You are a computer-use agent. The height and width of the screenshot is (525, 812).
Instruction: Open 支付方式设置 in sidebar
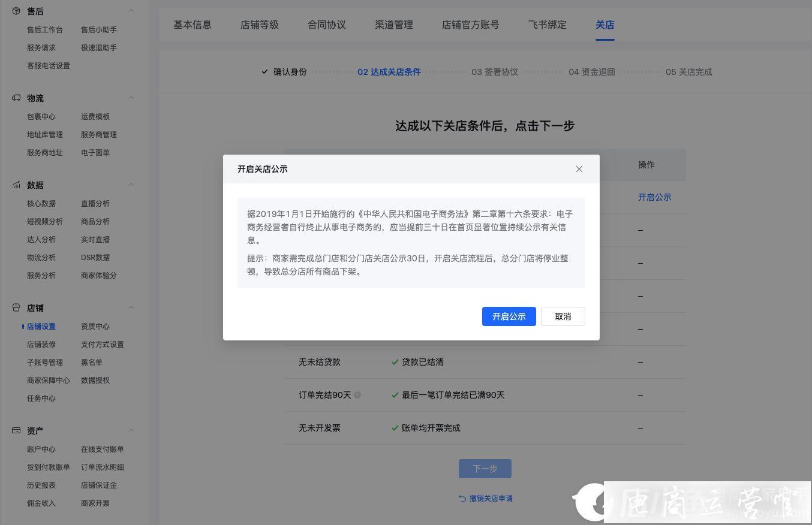[103, 344]
